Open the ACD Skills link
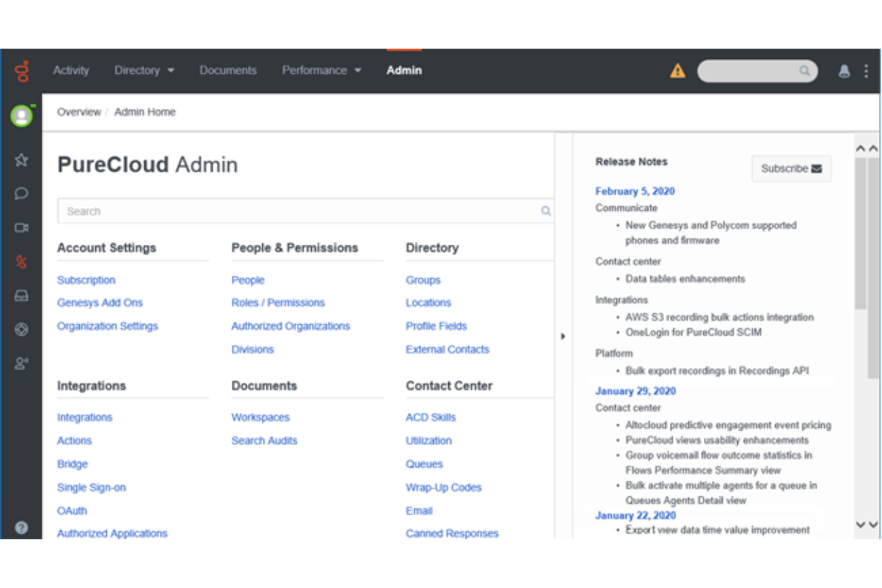 tap(431, 417)
